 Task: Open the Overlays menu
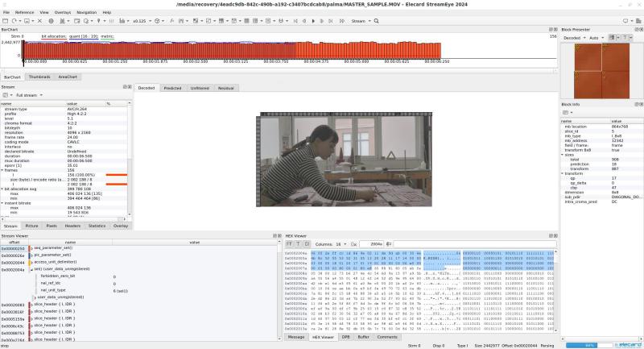63,12
